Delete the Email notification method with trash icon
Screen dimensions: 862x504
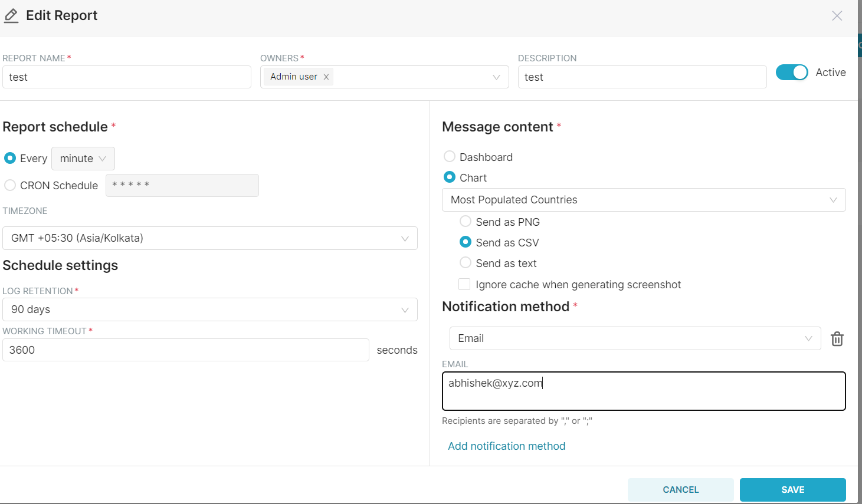837,338
